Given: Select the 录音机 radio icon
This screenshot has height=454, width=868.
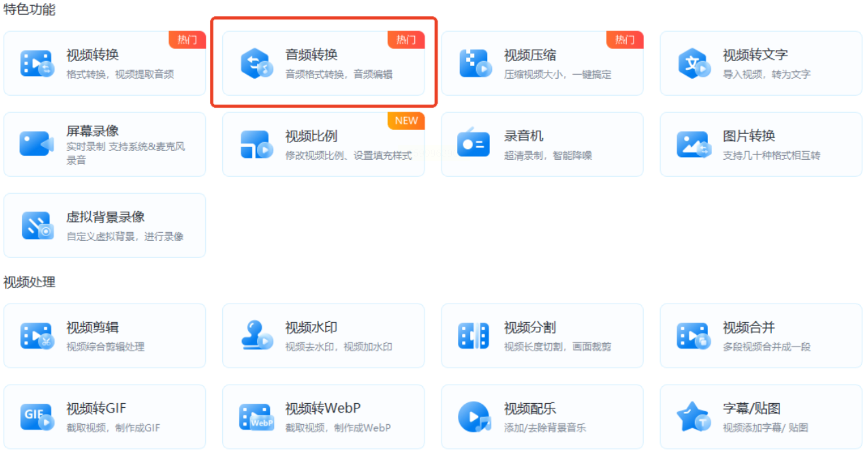Looking at the screenshot, I should click(473, 143).
